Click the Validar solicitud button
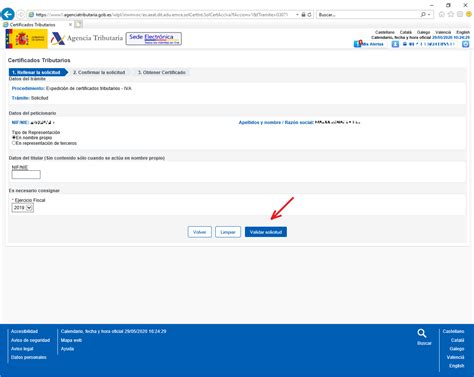This screenshot has height=377, width=474. (266, 232)
